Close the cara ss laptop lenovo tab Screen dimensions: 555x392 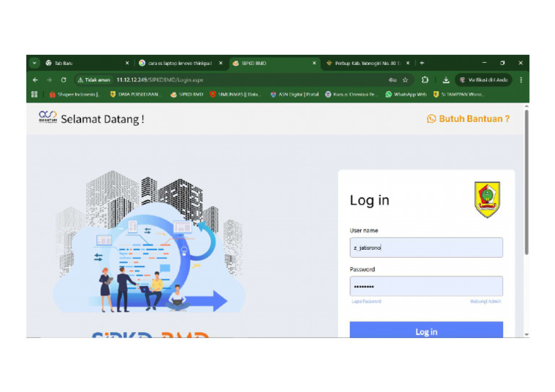pyautogui.click(x=221, y=64)
